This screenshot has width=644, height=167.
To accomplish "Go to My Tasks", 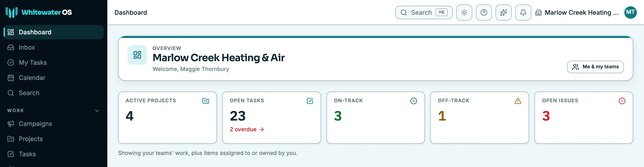I will (53, 63).
